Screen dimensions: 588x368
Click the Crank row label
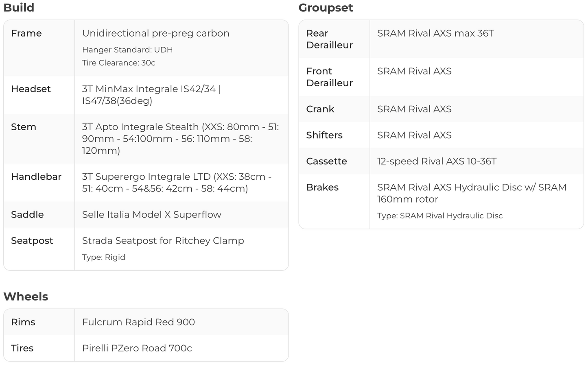point(320,109)
